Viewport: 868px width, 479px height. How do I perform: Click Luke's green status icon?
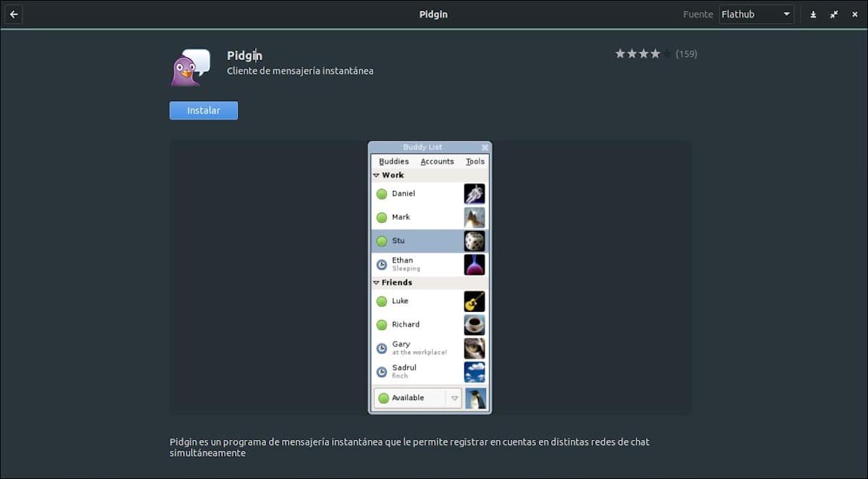point(381,301)
